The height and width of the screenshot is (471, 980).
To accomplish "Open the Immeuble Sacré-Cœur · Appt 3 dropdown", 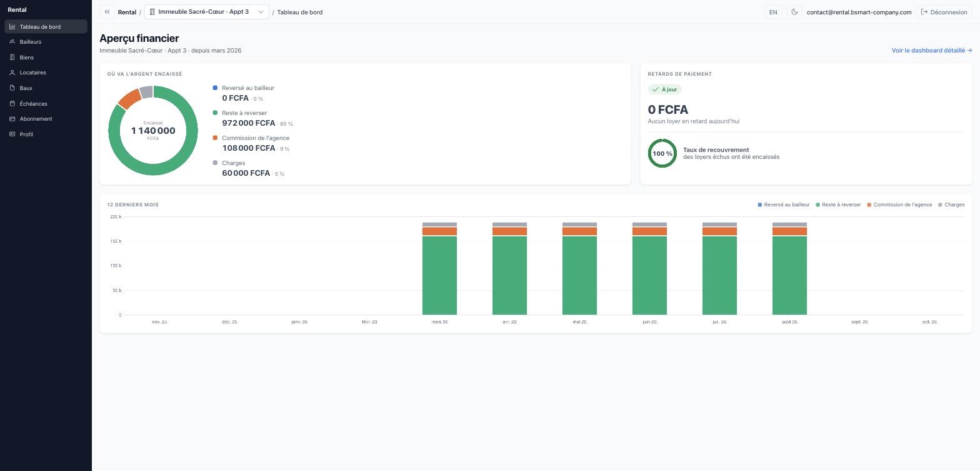I will [x=207, y=12].
